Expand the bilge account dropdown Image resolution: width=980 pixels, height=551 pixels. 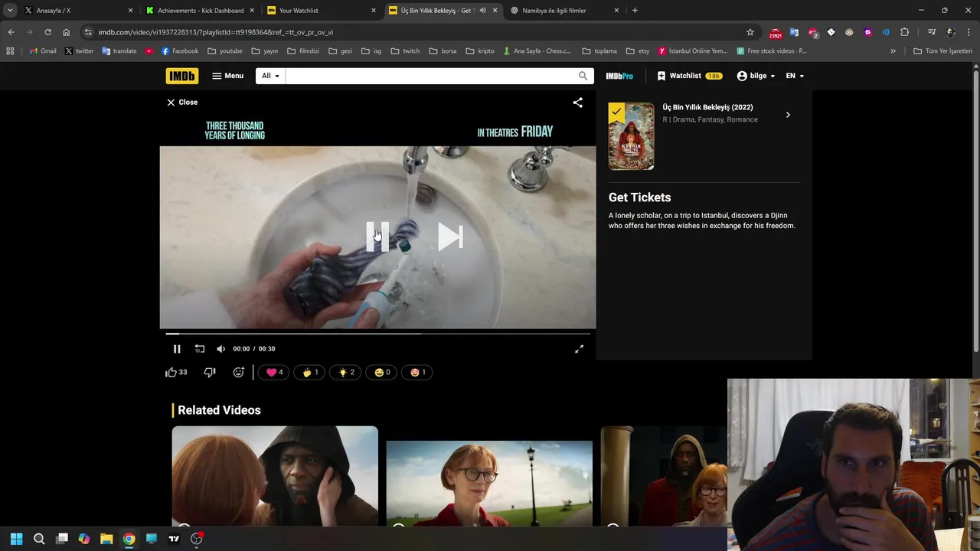click(756, 76)
